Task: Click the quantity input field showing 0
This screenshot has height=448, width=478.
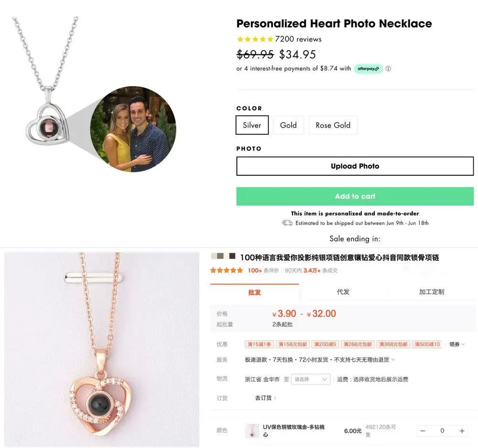Action: tap(442, 431)
